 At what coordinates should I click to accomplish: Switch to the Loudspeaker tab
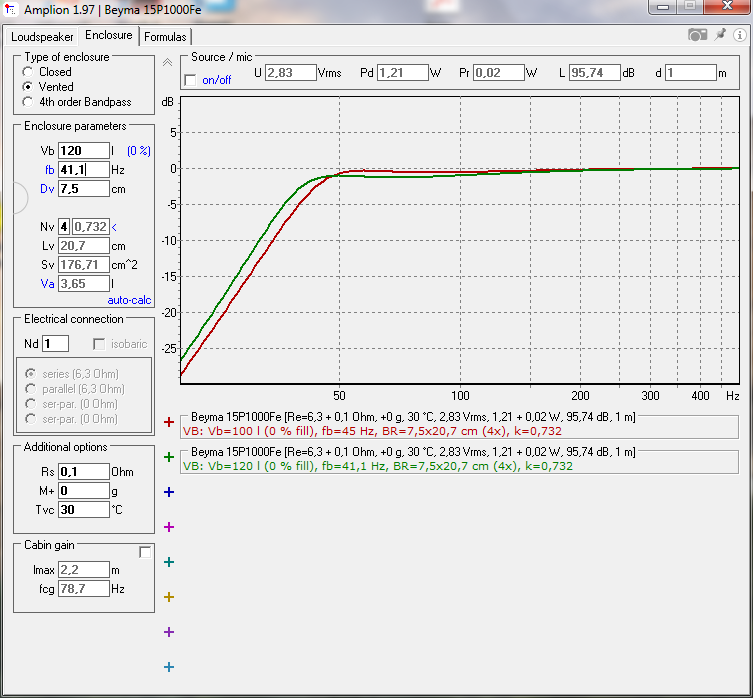coord(42,37)
